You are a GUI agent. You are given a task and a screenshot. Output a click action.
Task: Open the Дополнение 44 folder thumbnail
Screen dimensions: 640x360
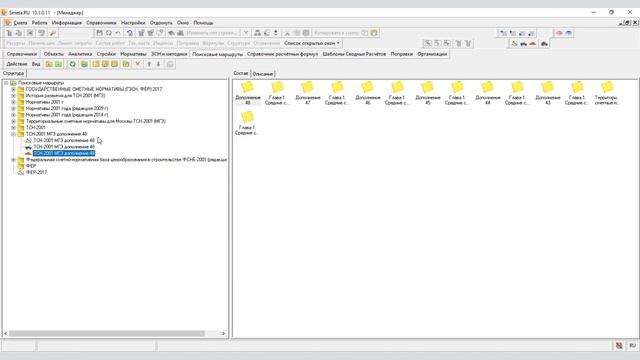click(487, 93)
